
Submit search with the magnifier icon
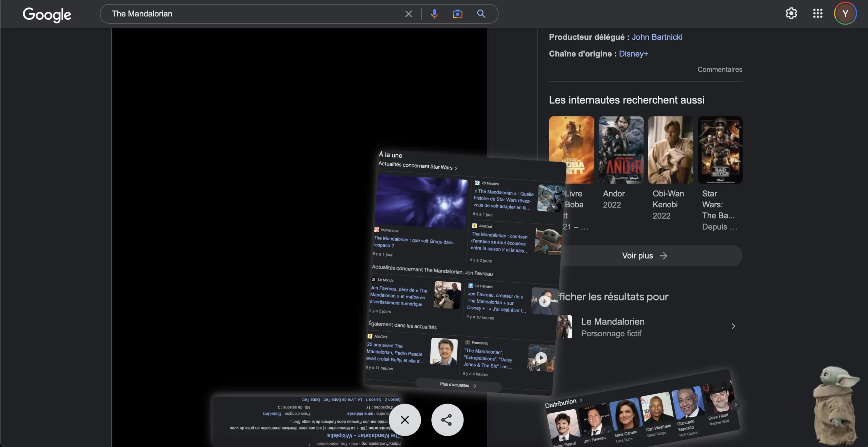481,14
